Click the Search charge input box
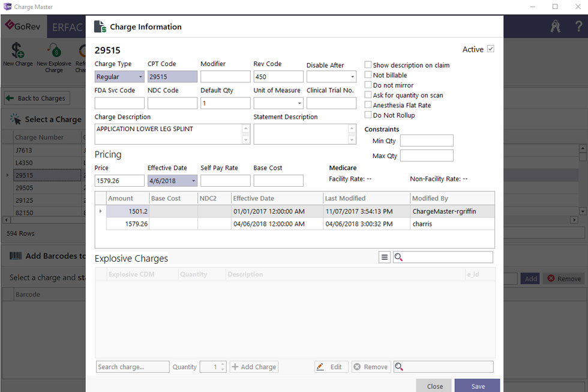The image size is (588, 392). (x=133, y=367)
